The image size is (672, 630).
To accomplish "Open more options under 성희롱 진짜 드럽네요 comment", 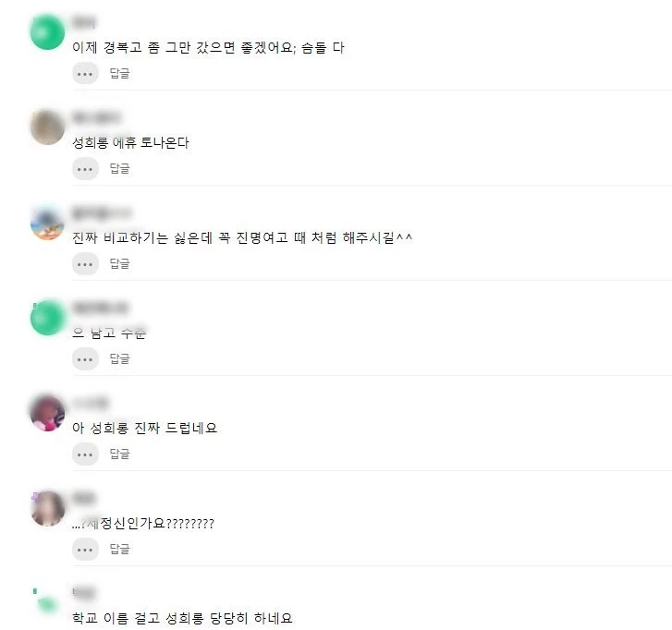I will [x=85, y=454].
